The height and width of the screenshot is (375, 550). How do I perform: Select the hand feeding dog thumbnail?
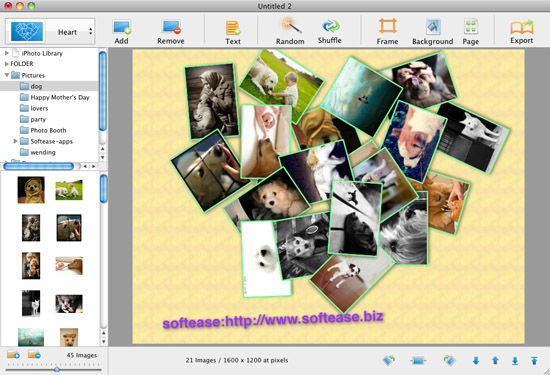tap(69, 266)
